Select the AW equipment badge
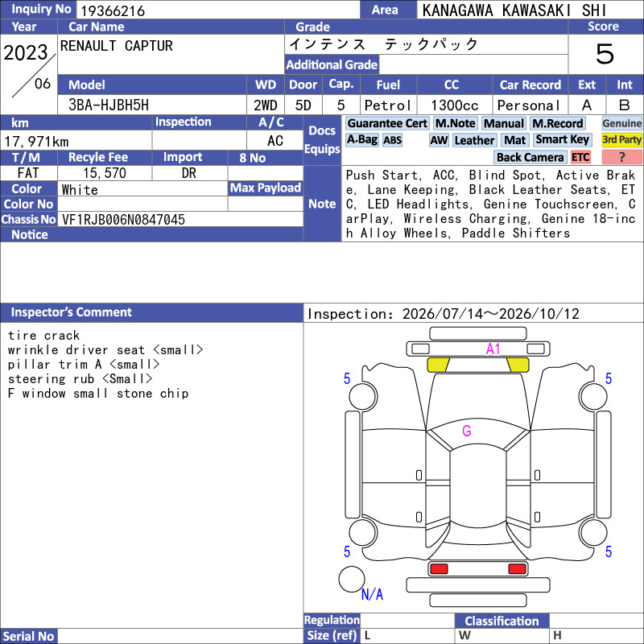The width and height of the screenshot is (644, 644). pos(439,140)
